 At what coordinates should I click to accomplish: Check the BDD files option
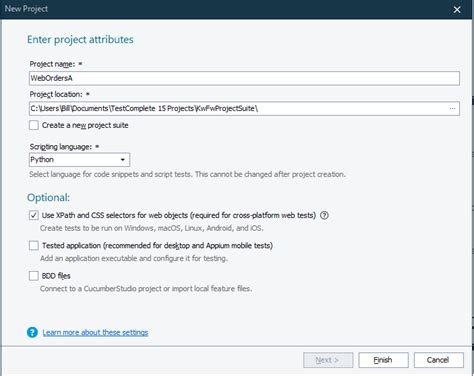[x=34, y=276]
